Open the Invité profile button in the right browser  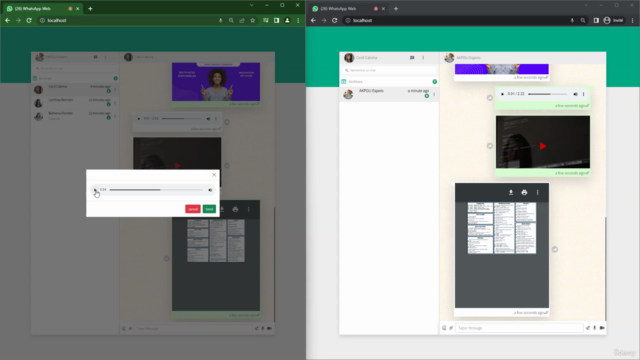tap(613, 20)
